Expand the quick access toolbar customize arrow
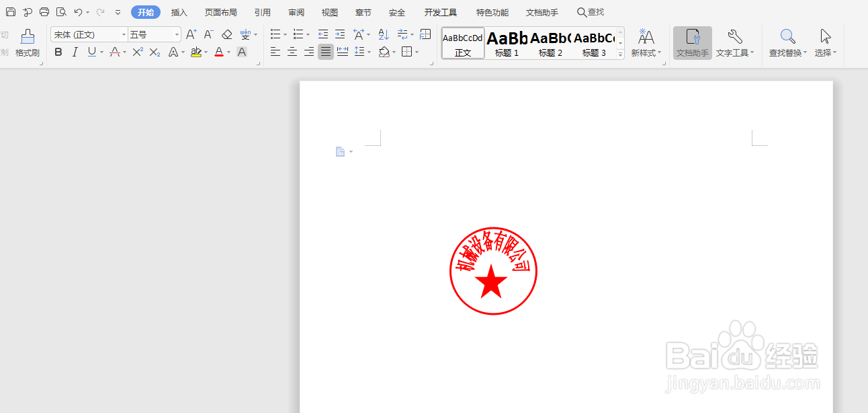 118,12
